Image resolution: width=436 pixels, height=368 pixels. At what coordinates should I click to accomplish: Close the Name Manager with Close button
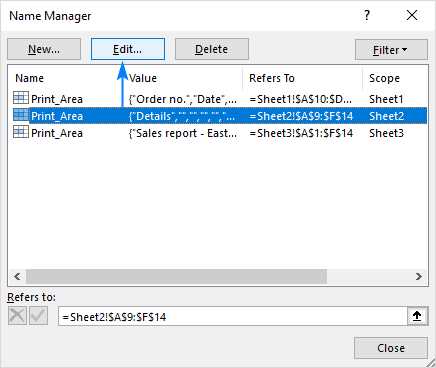[x=391, y=348]
